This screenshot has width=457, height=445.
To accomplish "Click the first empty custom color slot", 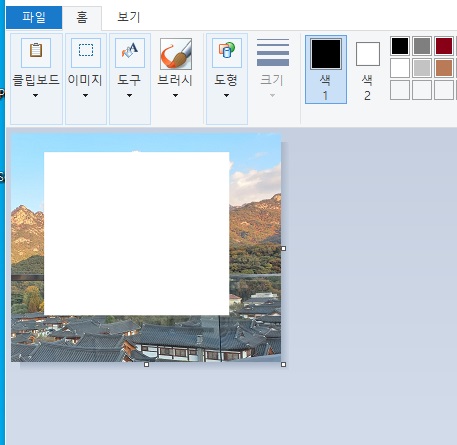I will click(x=400, y=90).
